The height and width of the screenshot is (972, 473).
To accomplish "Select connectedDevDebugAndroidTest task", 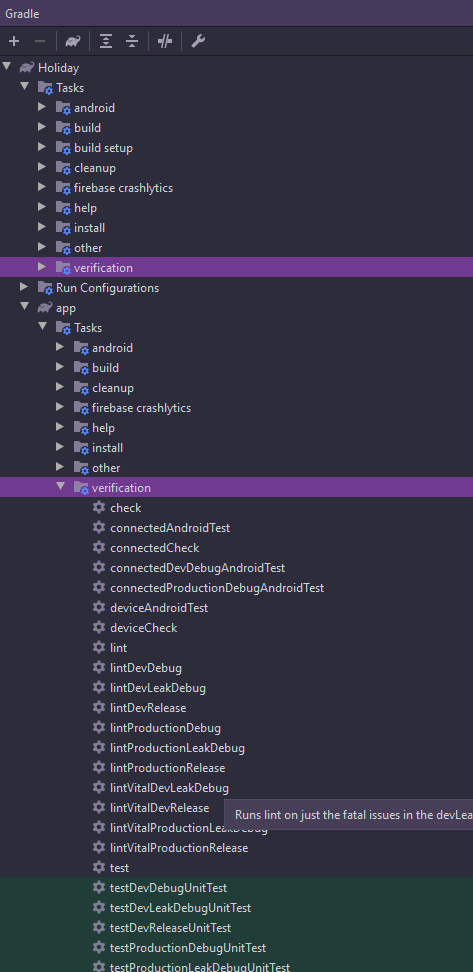I will pyautogui.click(x=198, y=568).
